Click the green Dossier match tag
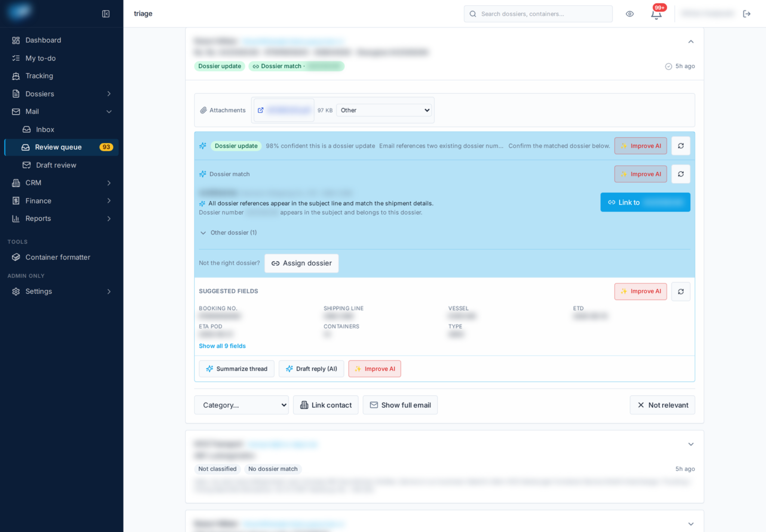 click(296, 66)
